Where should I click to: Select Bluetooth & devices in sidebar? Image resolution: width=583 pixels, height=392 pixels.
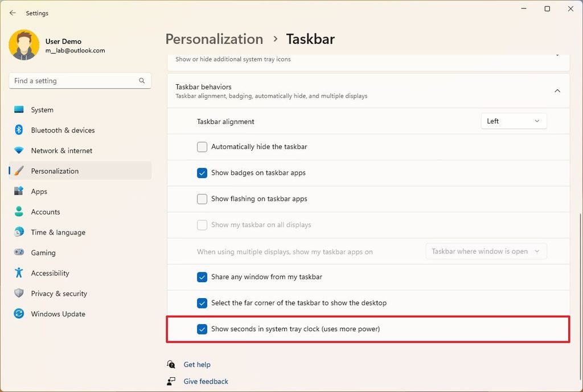coord(63,130)
